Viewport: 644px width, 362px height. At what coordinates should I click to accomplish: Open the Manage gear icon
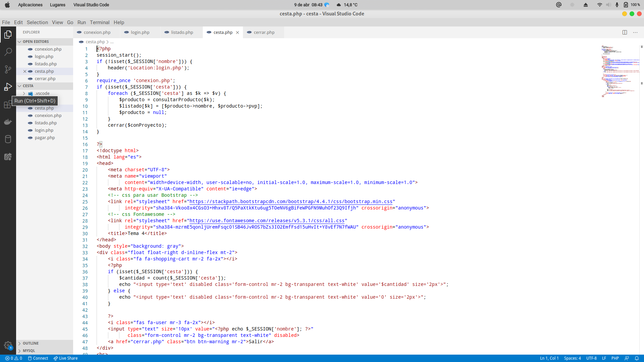(8, 345)
